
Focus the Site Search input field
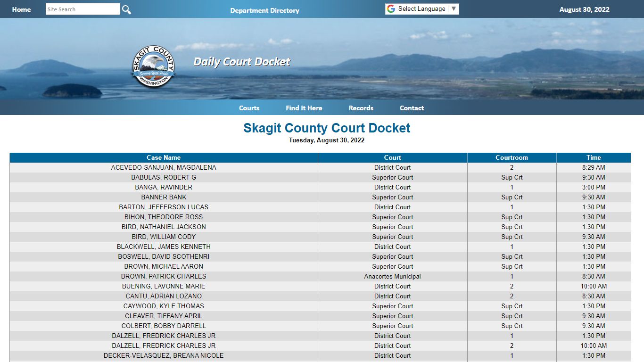click(x=83, y=9)
